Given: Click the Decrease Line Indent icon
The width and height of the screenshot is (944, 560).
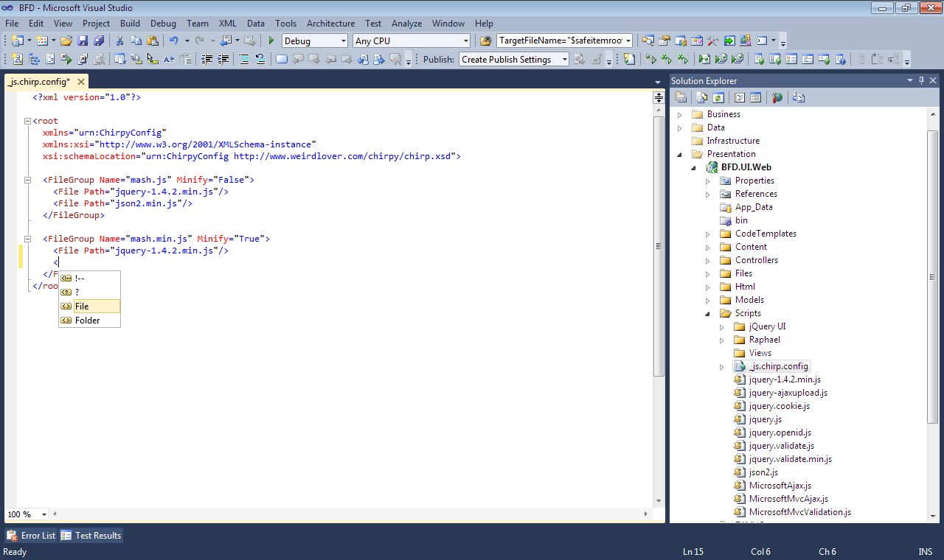Looking at the screenshot, I should [x=208, y=59].
